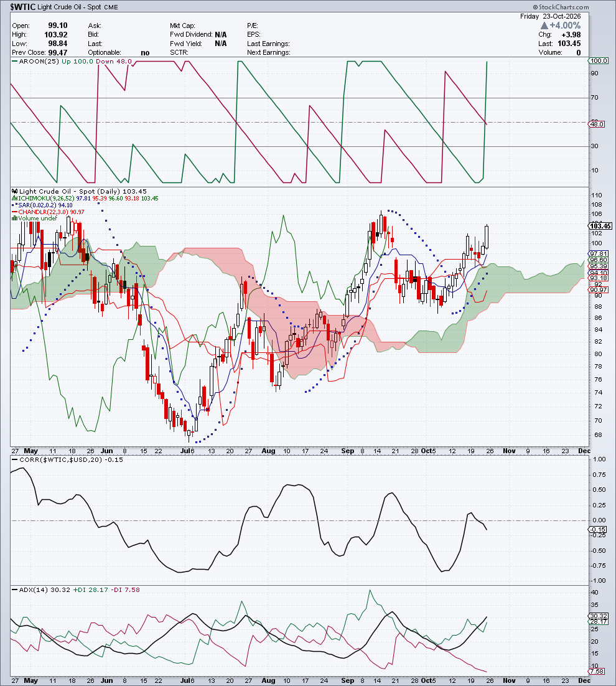Click 'Jun' on the bottom ADX date axis
The image size is (616, 686).
click(106, 680)
